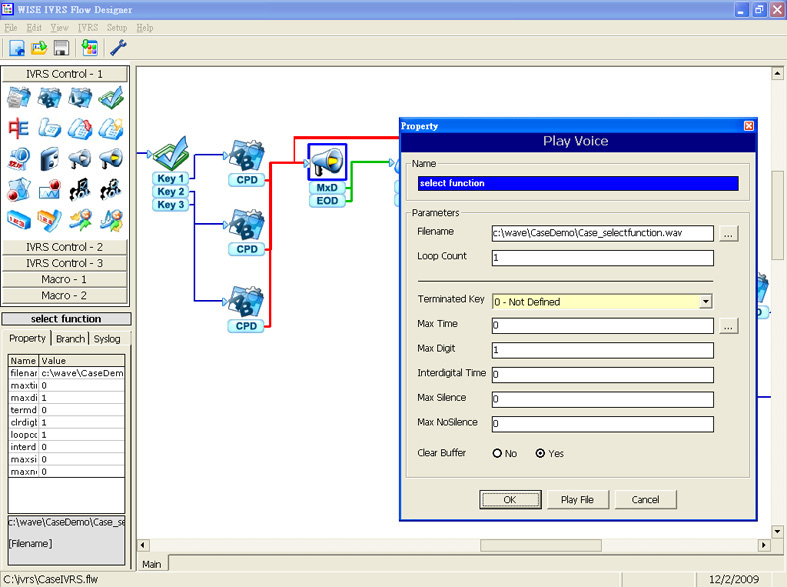Expand the IVRS Control - 3 section

click(65, 263)
